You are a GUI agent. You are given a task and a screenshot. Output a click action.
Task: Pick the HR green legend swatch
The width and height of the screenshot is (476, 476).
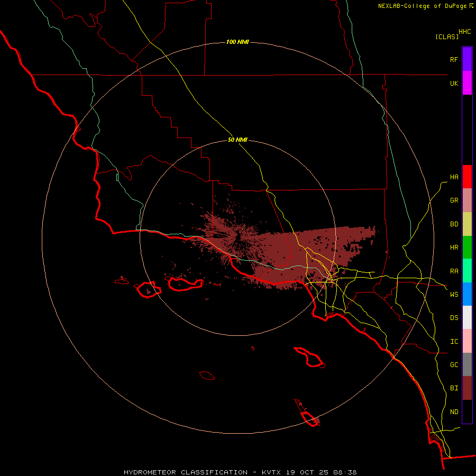(x=467, y=247)
